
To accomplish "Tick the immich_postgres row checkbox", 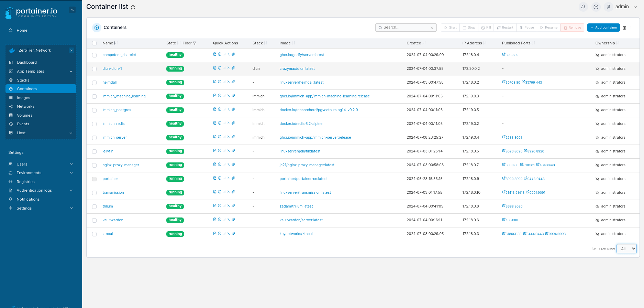I will coord(94,110).
